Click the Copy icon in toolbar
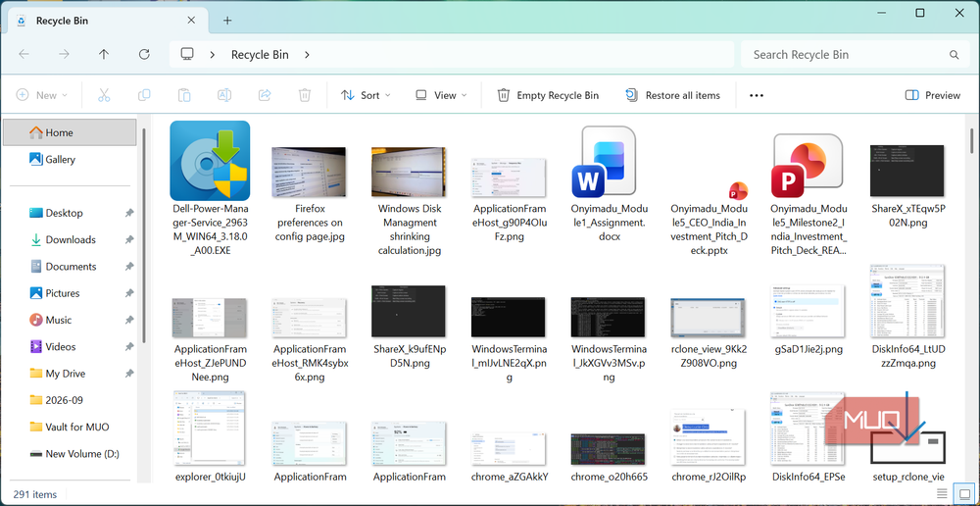This screenshot has height=506, width=980. (144, 95)
